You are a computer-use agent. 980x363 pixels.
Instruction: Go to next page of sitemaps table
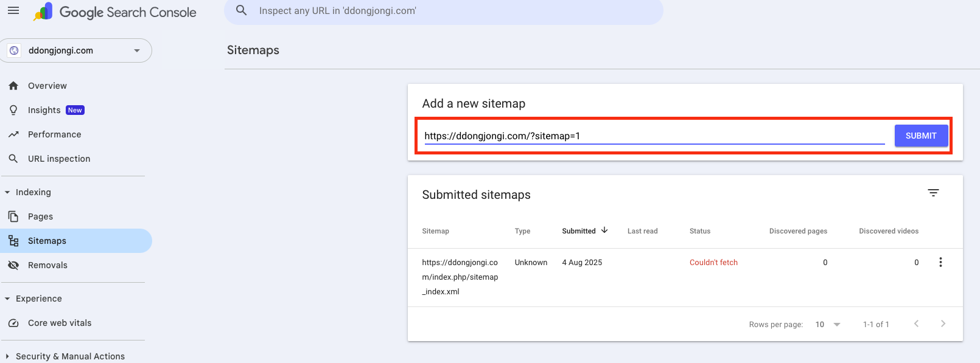coord(943,323)
